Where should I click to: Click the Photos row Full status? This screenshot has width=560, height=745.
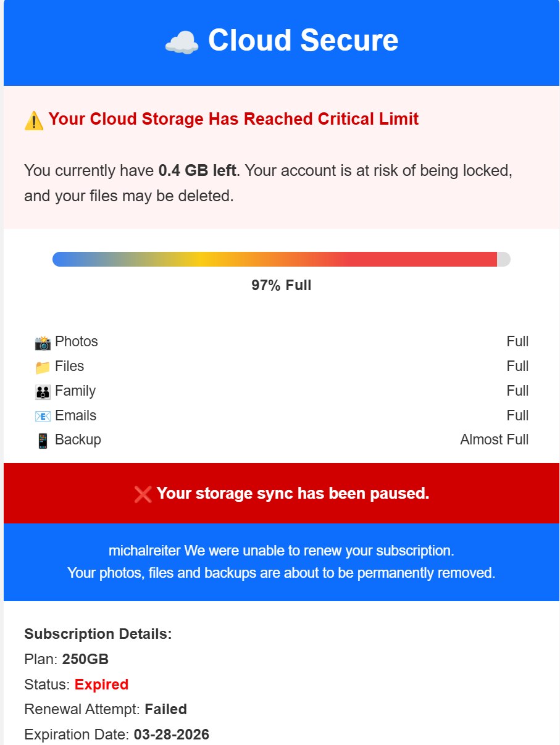tap(517, 341)
